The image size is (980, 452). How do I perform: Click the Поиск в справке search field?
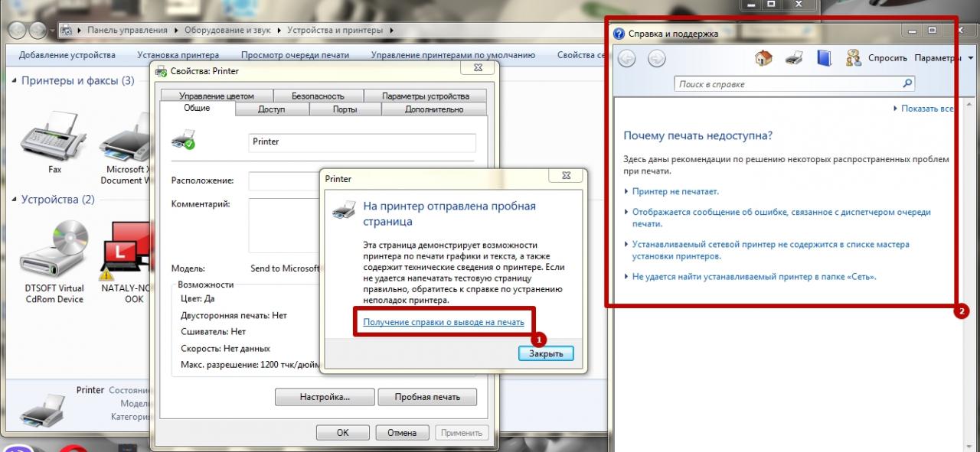(789, 84)
